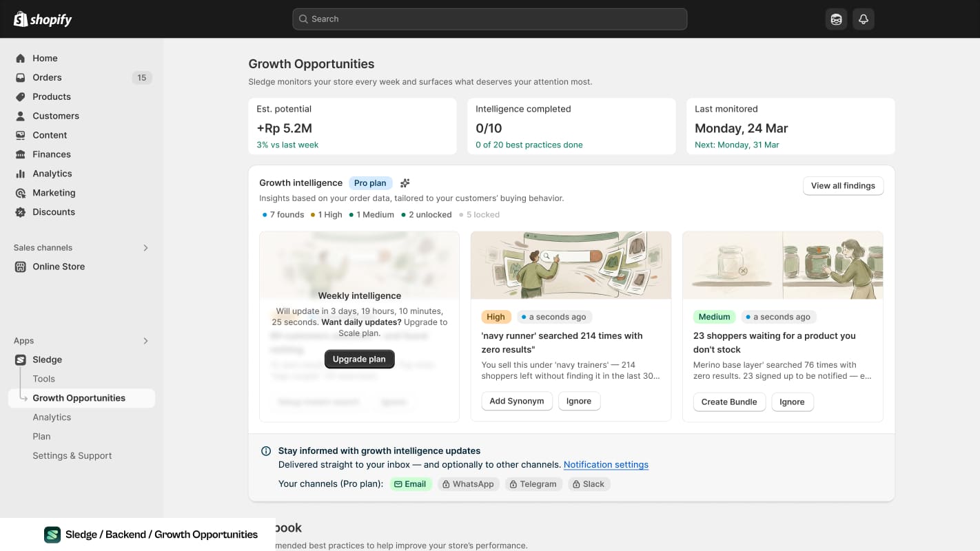
Task: Open Sledge Analytics submenu item
Action: (52, 417)
